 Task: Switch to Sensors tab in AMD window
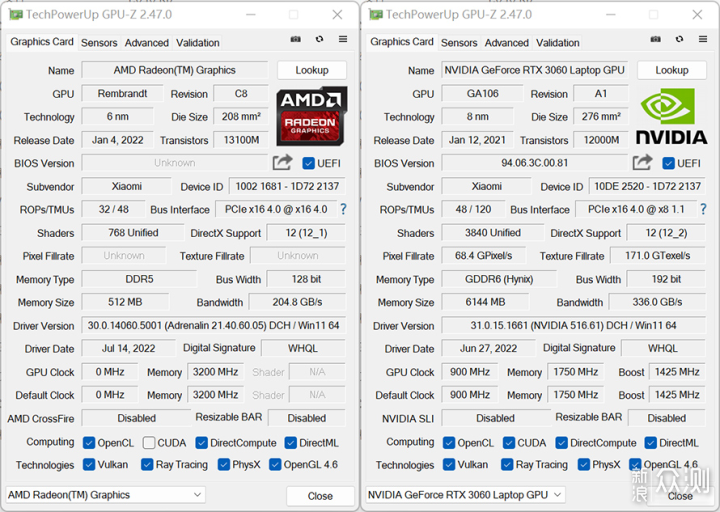(x=99, y=43)
